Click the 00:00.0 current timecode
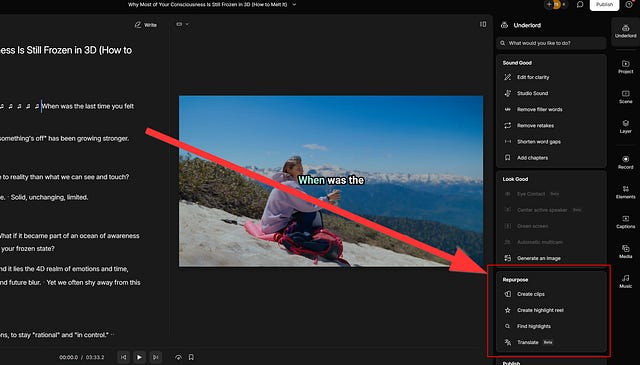Image resolution: width=640 pixels, height=365 pixels. [x=69, y=357]
